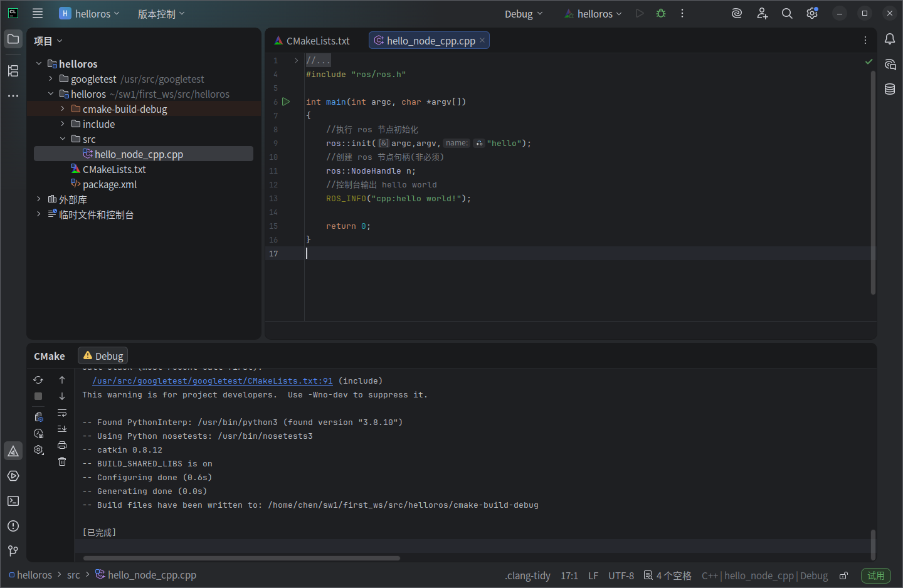Click the CMake settings gear icon
This screenshot has width=903, height=588.
coord(38,450)
